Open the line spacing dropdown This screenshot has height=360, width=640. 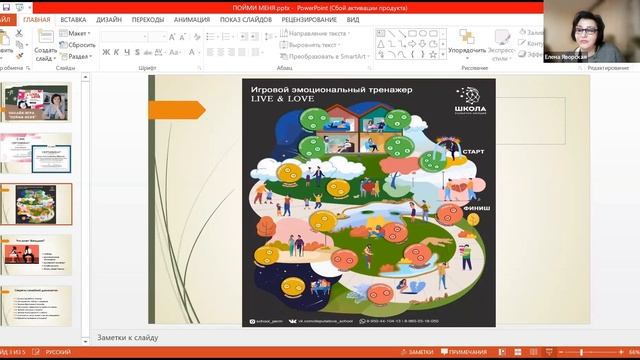pyautogui.click(x=270, y=37)
